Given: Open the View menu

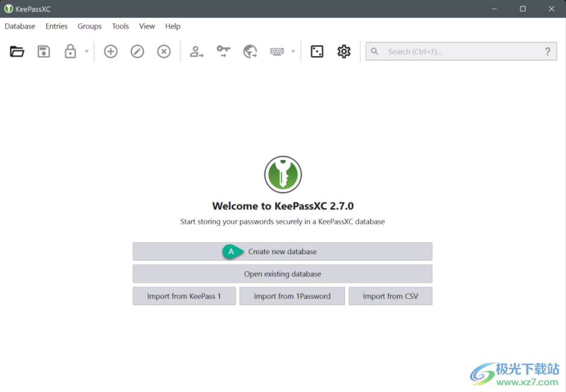Looking at the screenshot, I should (x=147, y=26).
